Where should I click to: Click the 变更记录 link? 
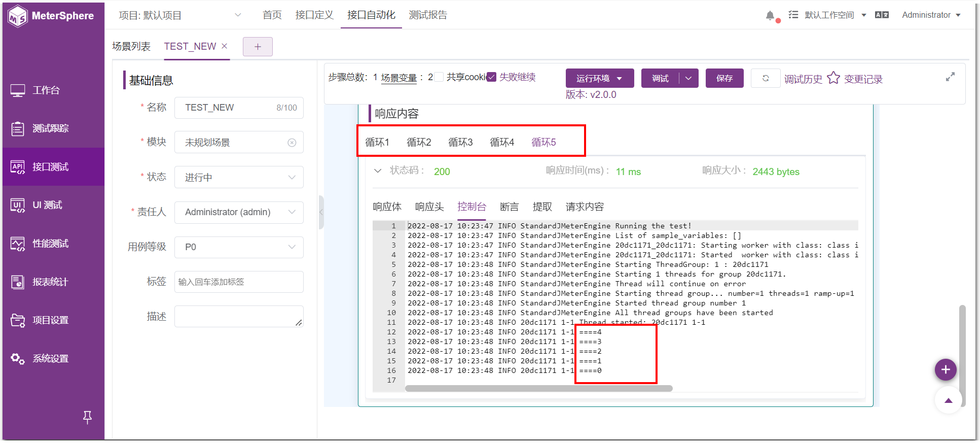tap(863, 79)
